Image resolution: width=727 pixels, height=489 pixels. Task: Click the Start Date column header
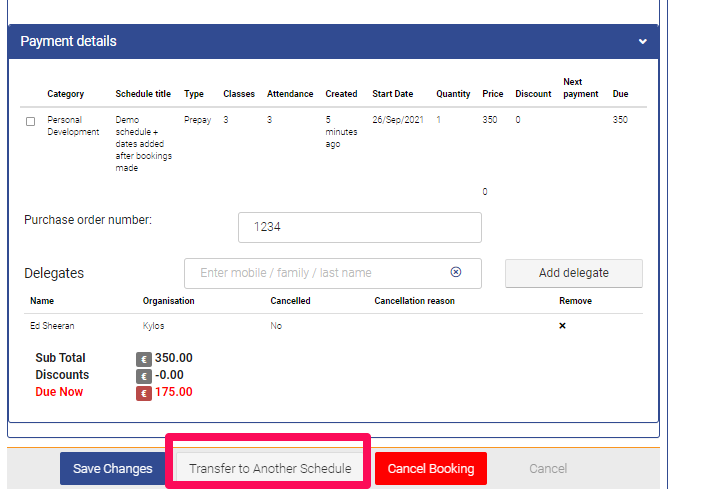click(392, 94)
